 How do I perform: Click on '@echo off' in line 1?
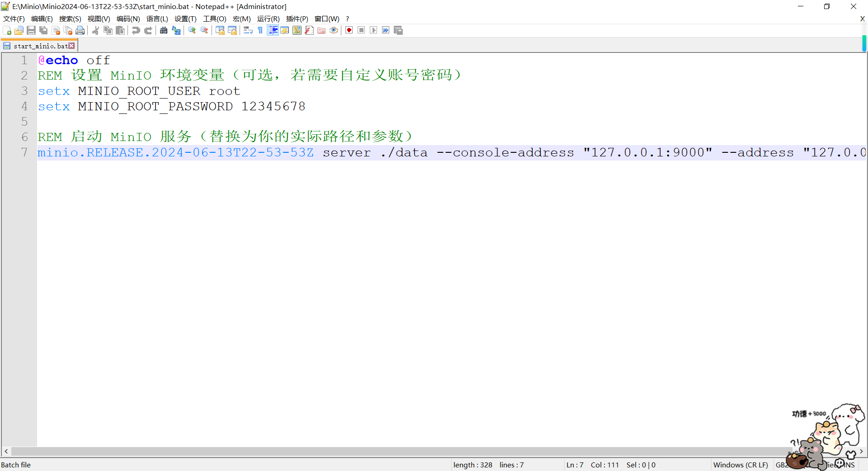pyautogui.click(x=74, y=60)
